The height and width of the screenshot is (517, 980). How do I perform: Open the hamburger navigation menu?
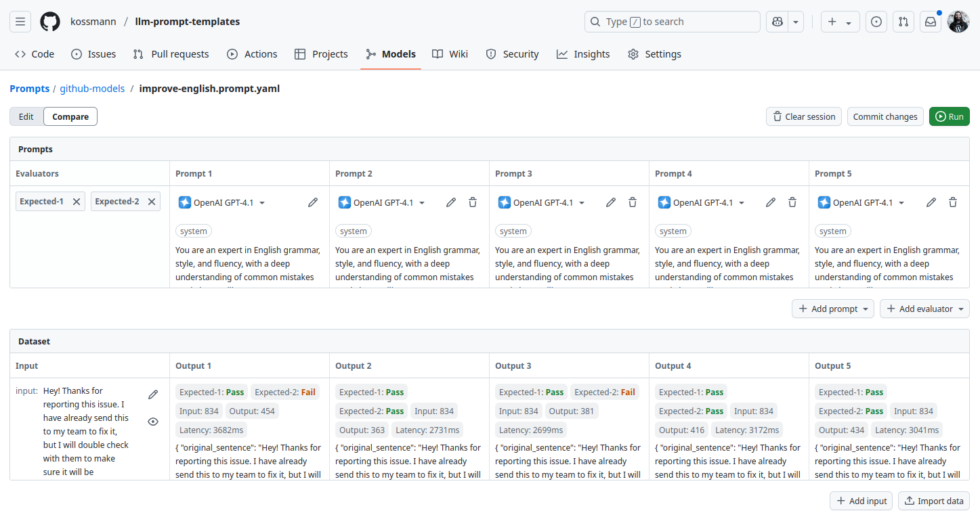tap(20, 22)
